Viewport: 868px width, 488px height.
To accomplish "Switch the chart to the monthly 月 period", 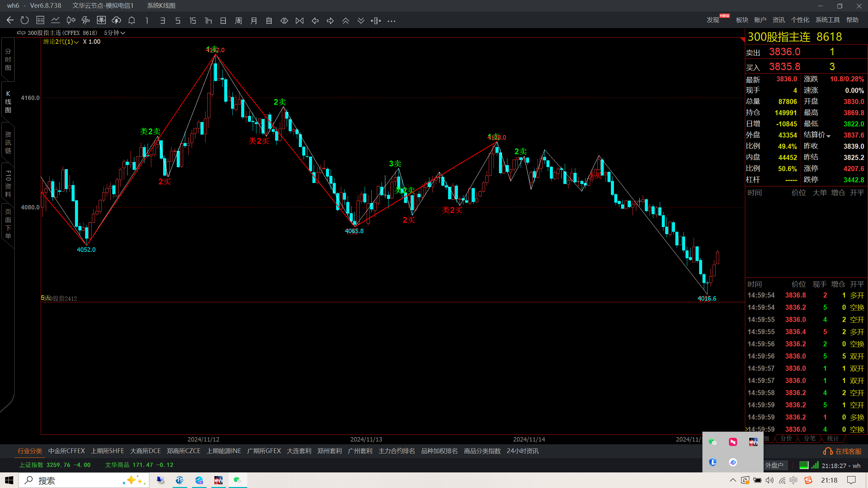I will tap(254, 21).
